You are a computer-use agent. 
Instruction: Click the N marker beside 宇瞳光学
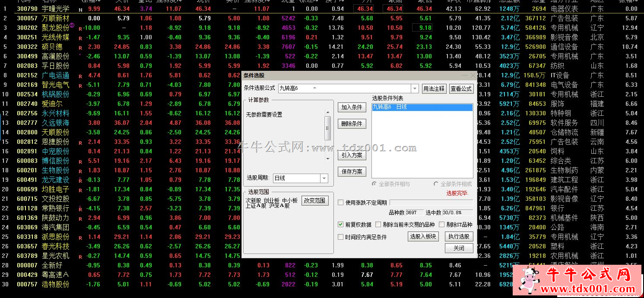coord(80,9)
